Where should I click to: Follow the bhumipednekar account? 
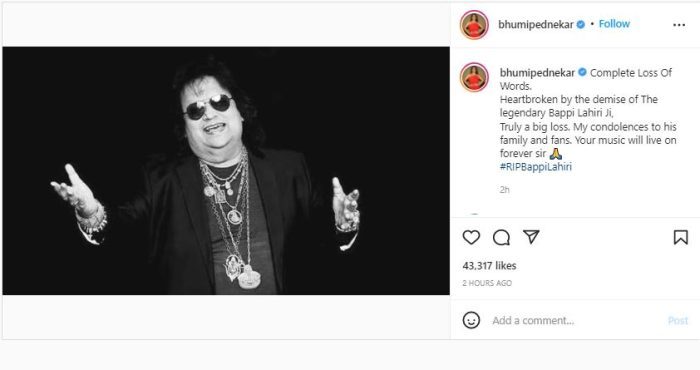pos(614,24)
